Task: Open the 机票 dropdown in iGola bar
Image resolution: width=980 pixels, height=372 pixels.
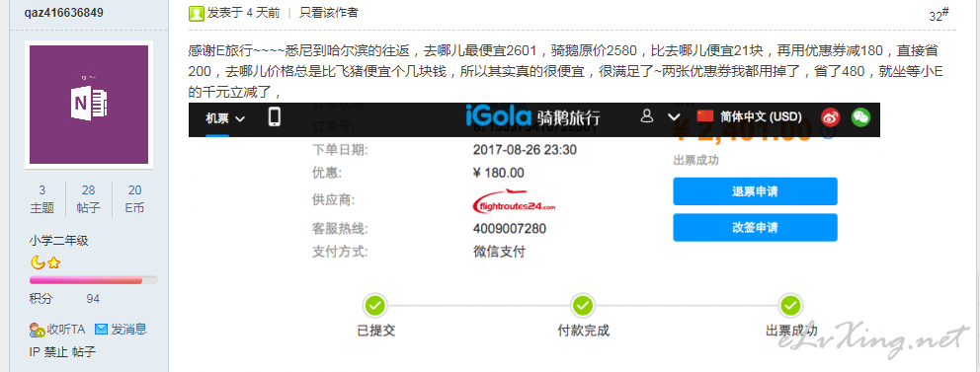Action: pyautogui.click(x=225, y=117)
